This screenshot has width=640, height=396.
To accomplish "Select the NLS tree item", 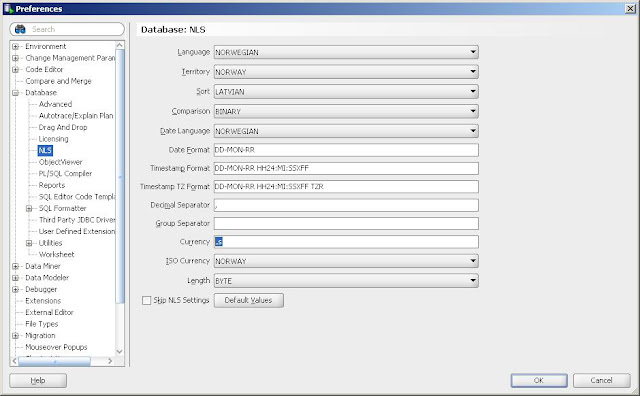I will pos(45,150).
